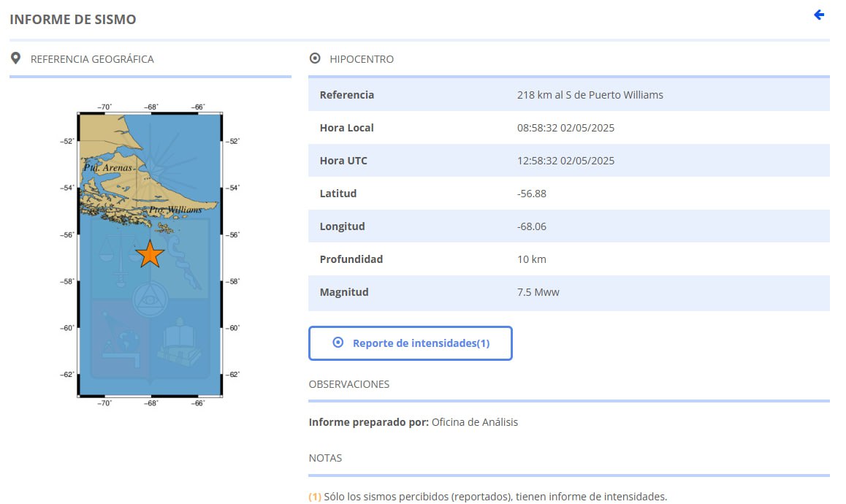This screenshot has height=504, width=846.
Task: Click the orange epicenter star on map
Action: pos(150,254)
